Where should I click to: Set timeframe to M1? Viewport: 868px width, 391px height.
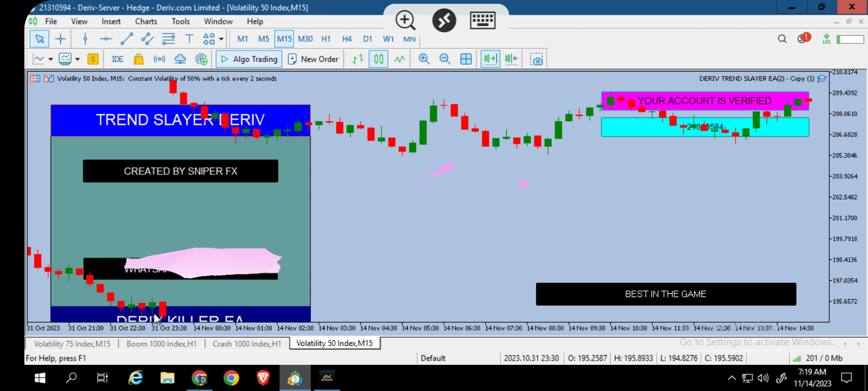242,39
